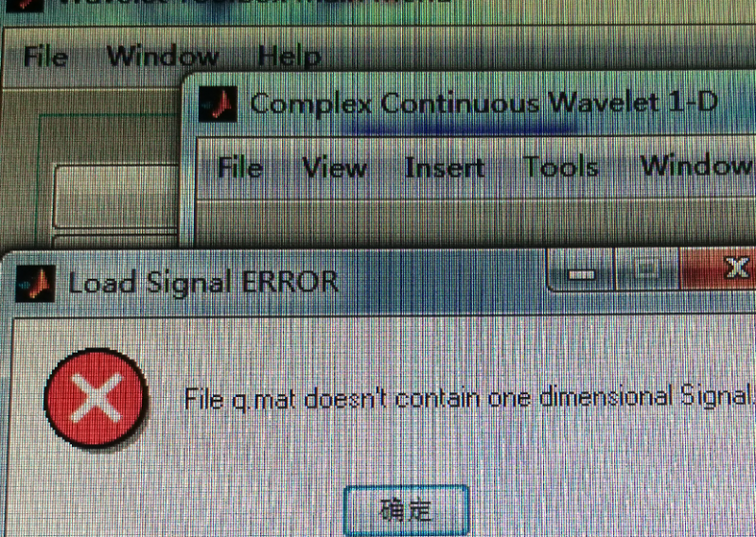Close the Load Signal ERROR dialog
This screenshot has height=537, width=756.
click(718, 269)
